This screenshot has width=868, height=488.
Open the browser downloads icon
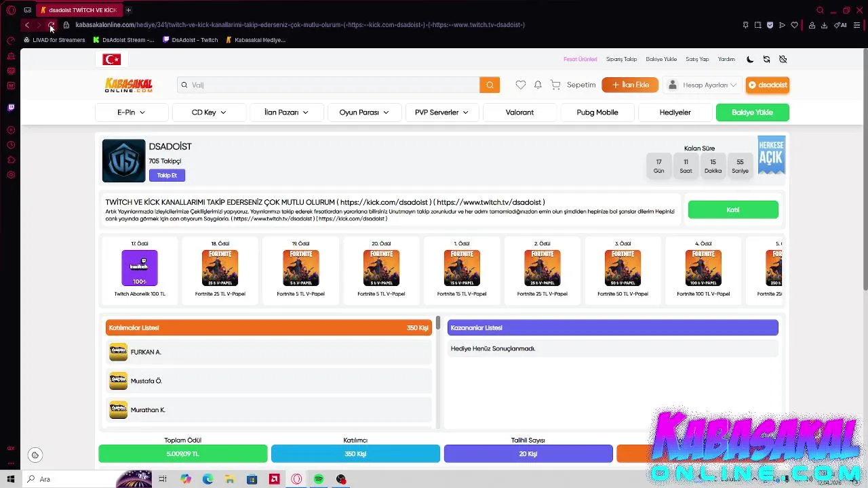point(824,25)
